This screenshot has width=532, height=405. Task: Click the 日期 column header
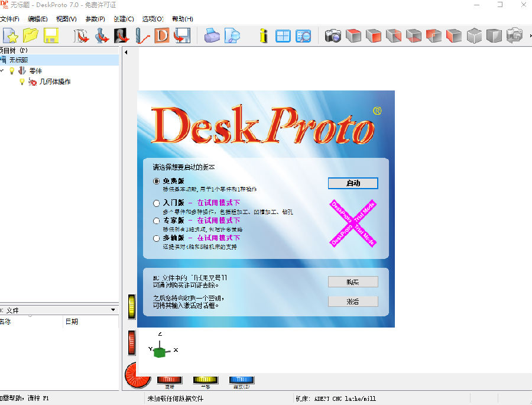(91, 322)
